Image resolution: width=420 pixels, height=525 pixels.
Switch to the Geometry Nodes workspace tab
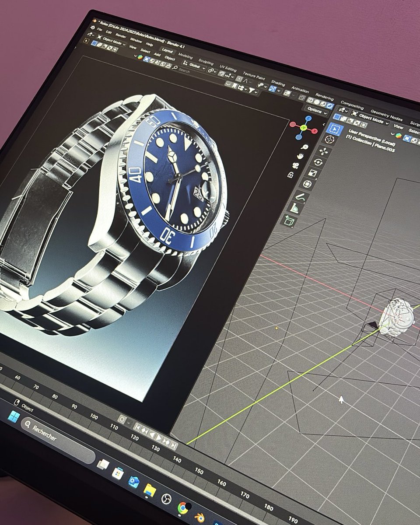tap(386, 115)
